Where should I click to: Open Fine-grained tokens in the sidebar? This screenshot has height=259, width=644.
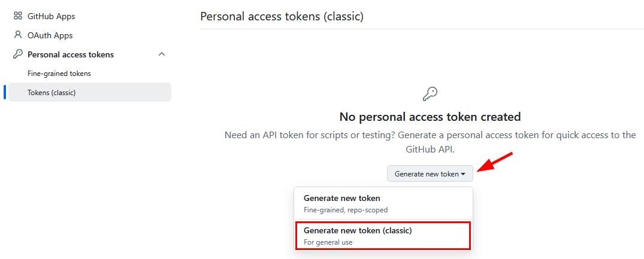coord(59,74)
